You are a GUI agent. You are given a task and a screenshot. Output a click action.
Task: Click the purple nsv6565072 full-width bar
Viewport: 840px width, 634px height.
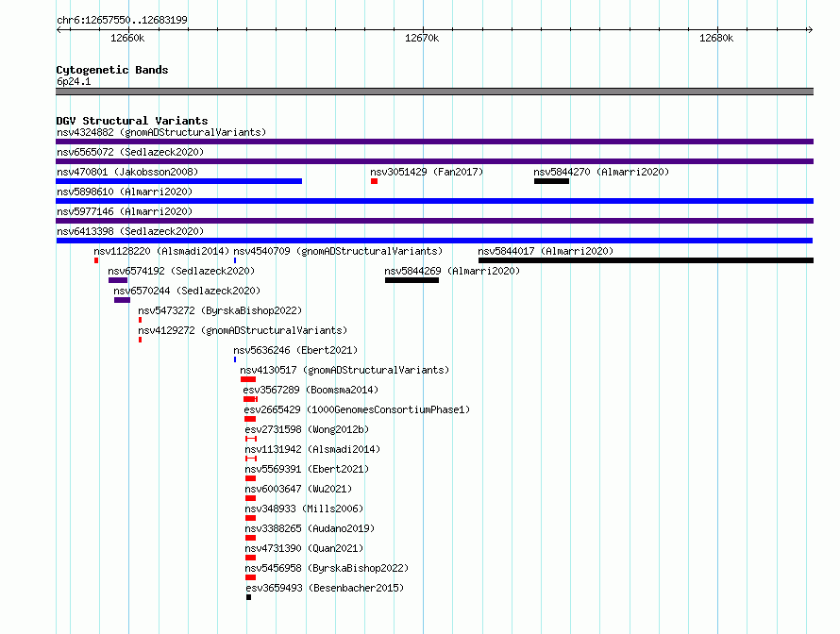point(434,161)
